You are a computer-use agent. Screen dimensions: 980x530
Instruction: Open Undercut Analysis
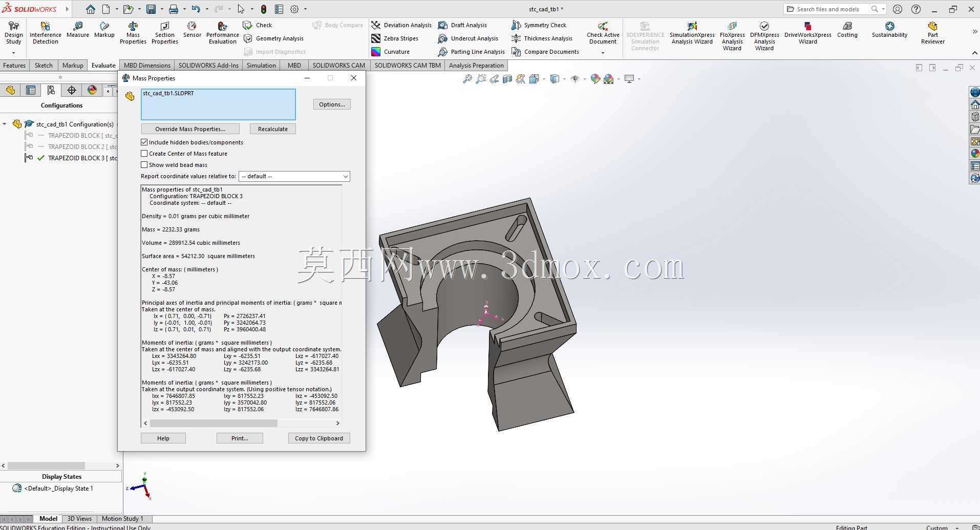tap(468, 38)
